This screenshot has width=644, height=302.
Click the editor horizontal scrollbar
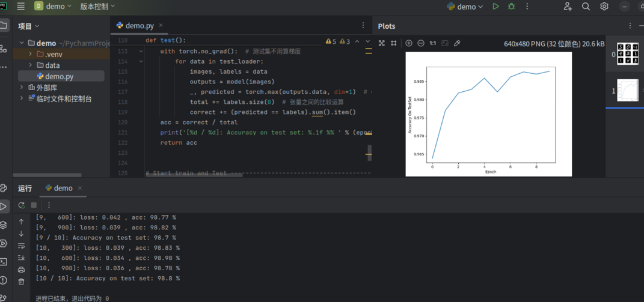194,175
